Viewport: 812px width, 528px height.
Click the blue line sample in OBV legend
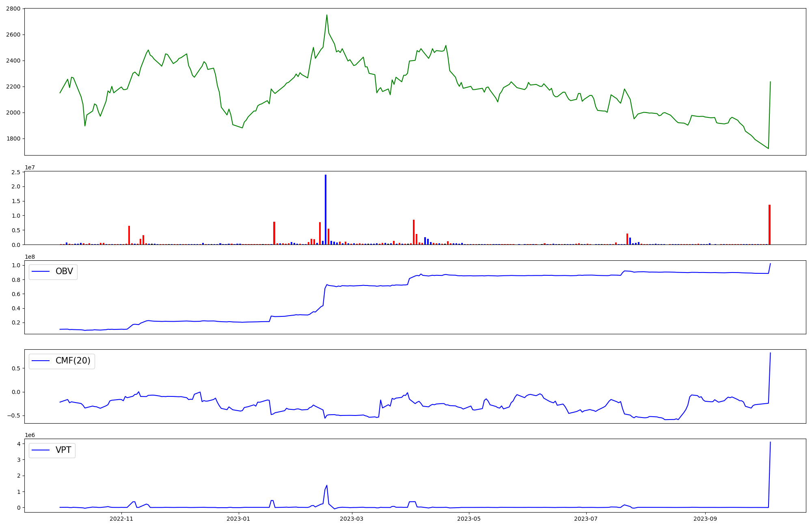coord(41,271)
